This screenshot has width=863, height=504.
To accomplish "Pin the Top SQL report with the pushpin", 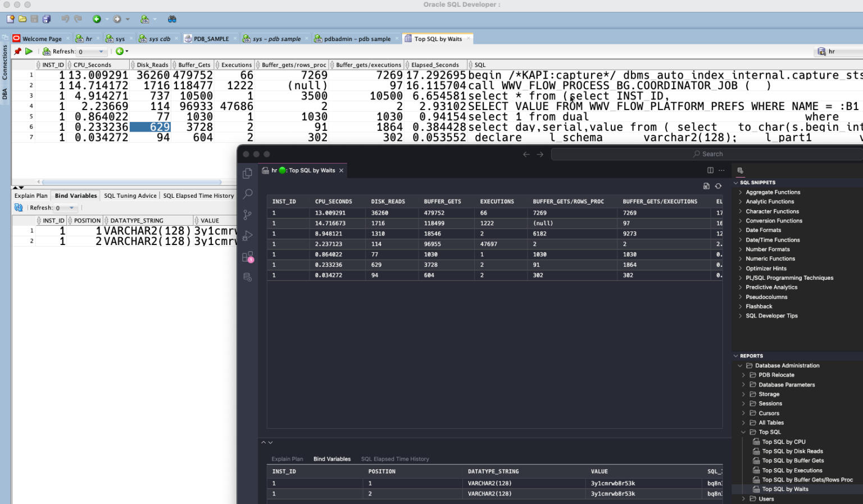I will (17, 51).
